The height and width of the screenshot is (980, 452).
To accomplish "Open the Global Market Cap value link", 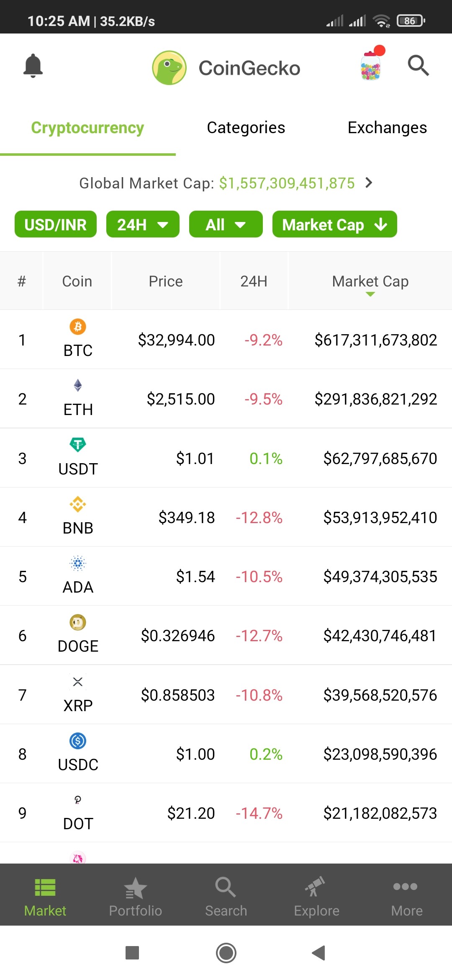I will tap(287, 183).
